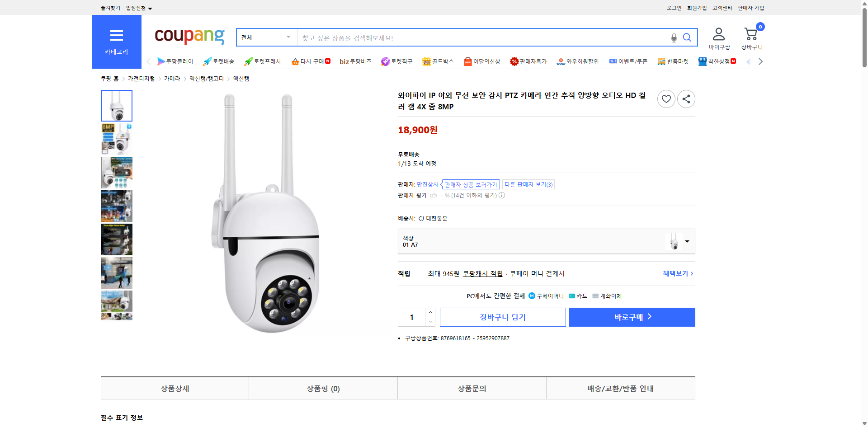This screenshot has height=427, width=868.
Task: Expand the 입점신청 dropdown arrow
Action: [150, 8]
